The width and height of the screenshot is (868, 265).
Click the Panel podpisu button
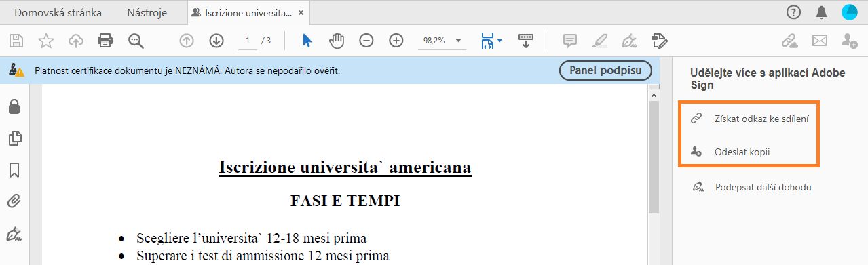pos(605,70)
